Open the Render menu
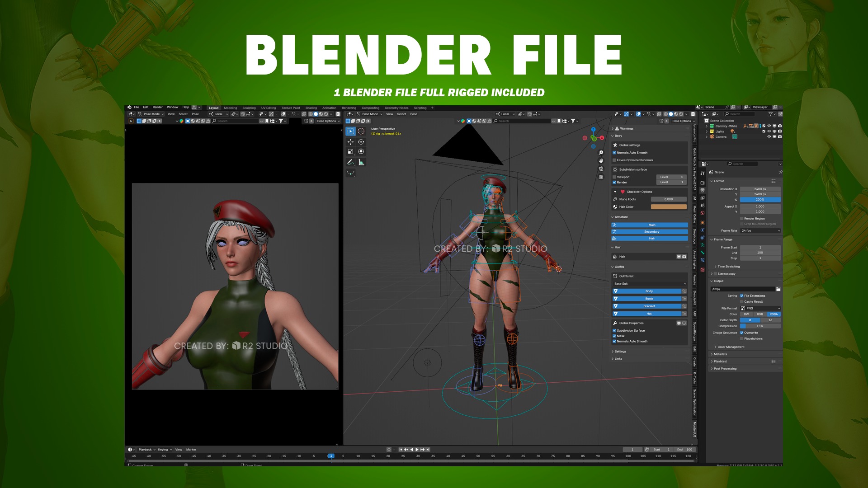The image size is (868, 488). pyautogui.click(x=157, y=107)
